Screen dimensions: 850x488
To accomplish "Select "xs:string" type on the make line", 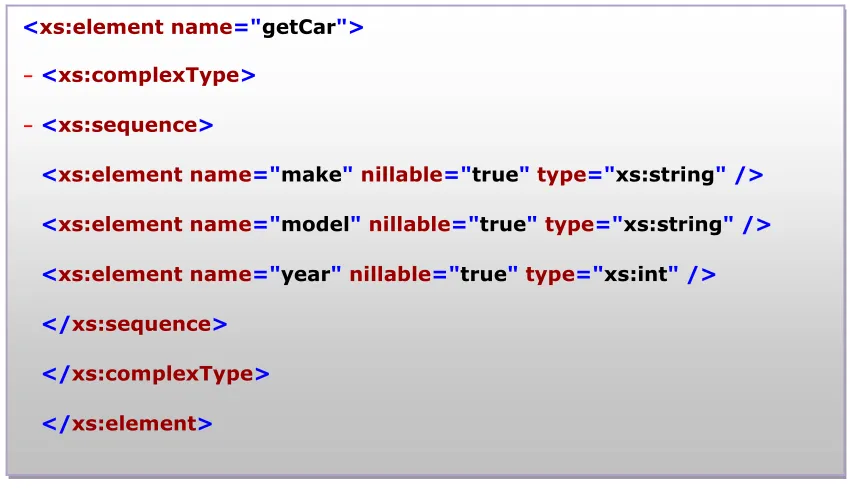I will (x=665, y=175).
